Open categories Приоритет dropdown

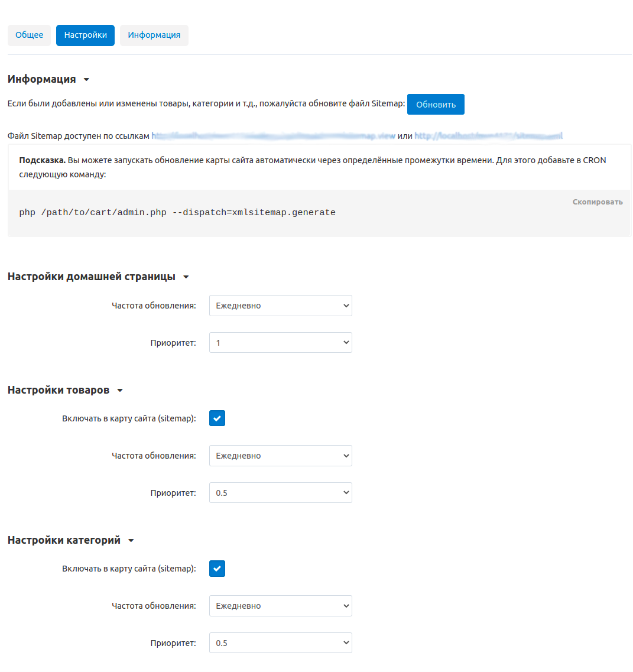(x=280, y=643)
